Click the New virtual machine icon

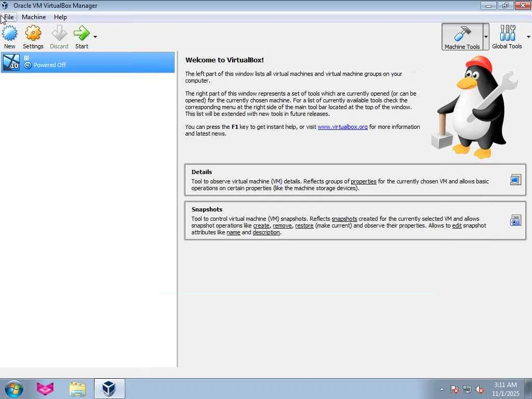pos(9,33)
